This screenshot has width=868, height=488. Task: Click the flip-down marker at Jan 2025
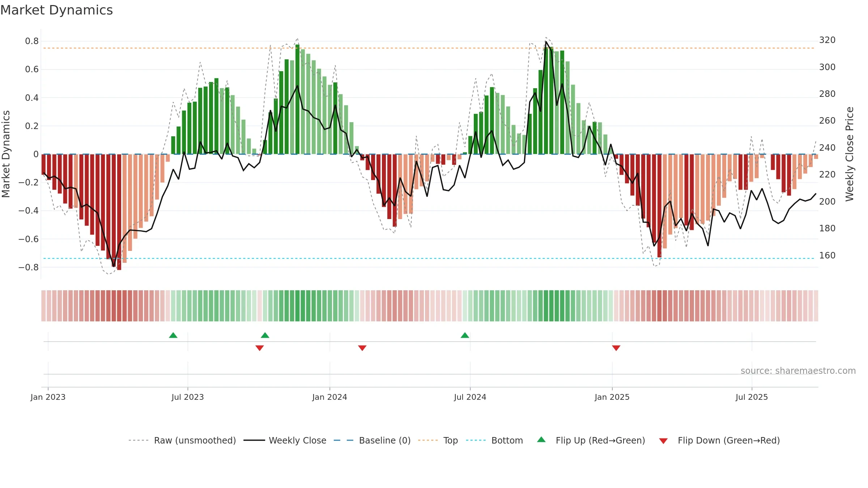point(616,348)
